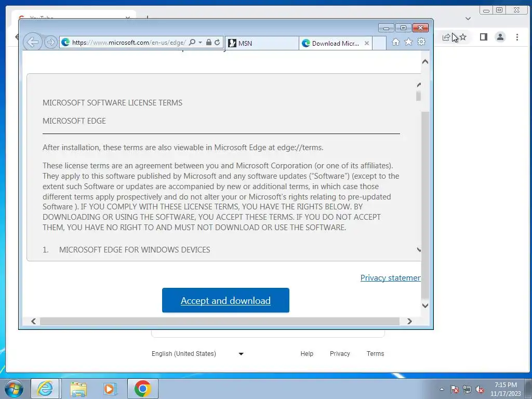Click the IE page vertical scrollbar thumb
The image size is (532, 399).
click(x=425, y=205)
